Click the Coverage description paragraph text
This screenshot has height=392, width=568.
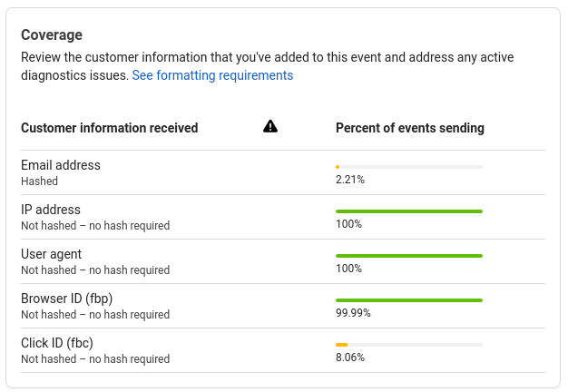coord(268,66)
